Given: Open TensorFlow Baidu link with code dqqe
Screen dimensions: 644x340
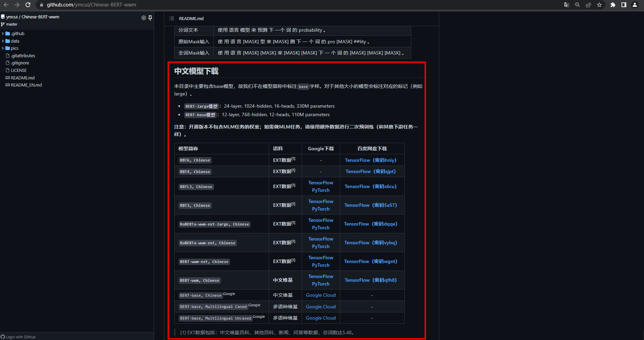Looking at the screenshot, I should click(371, 224).
